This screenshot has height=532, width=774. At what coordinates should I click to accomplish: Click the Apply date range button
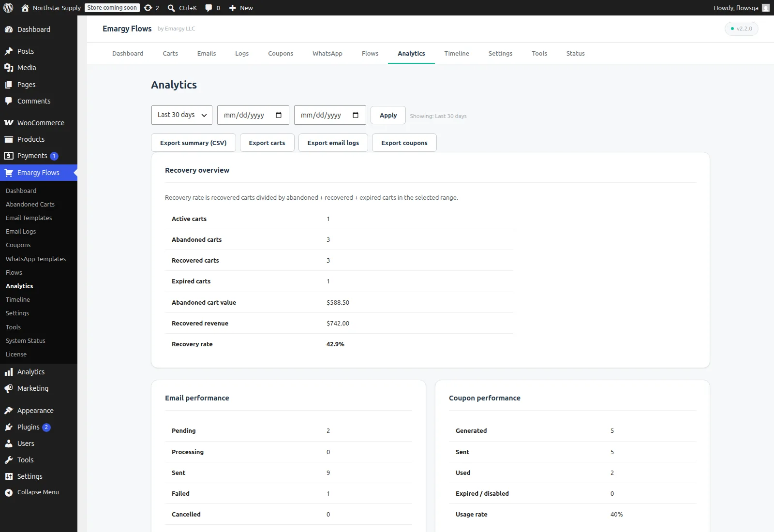pyautogui.click(x=388, y=115)
